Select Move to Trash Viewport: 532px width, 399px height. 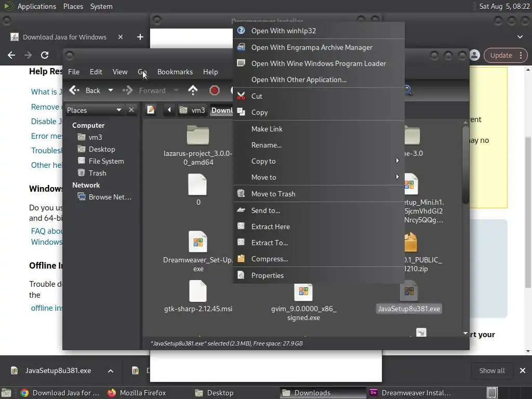[x=318, y=194]
